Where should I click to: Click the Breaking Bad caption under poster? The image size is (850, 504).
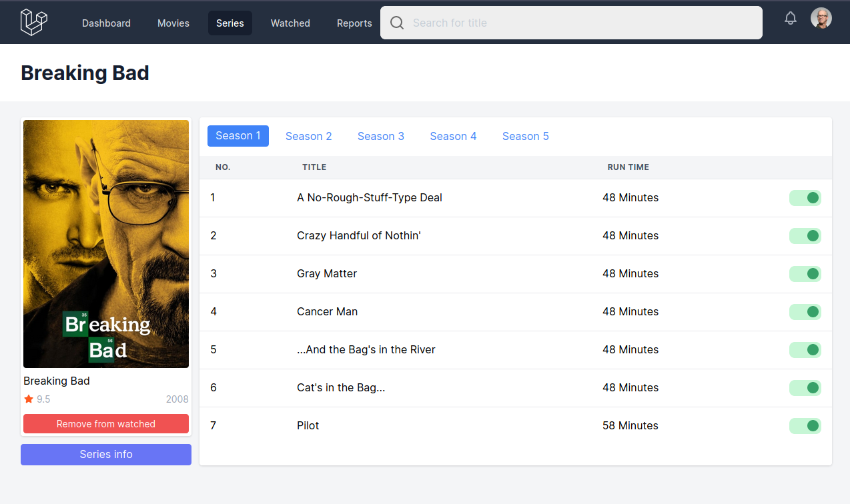coord(57,381)
